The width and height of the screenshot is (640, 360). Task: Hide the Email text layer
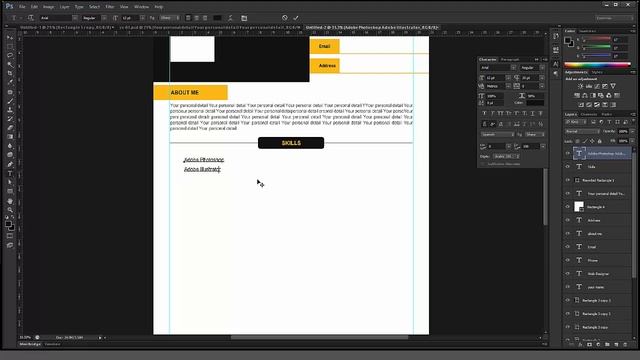tap(567, 247)
